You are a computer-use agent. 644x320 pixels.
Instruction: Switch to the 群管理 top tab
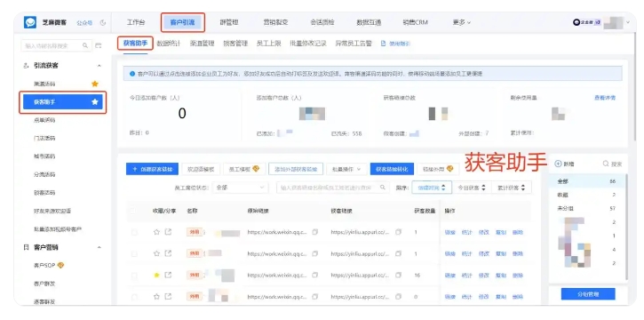point(229,22)
